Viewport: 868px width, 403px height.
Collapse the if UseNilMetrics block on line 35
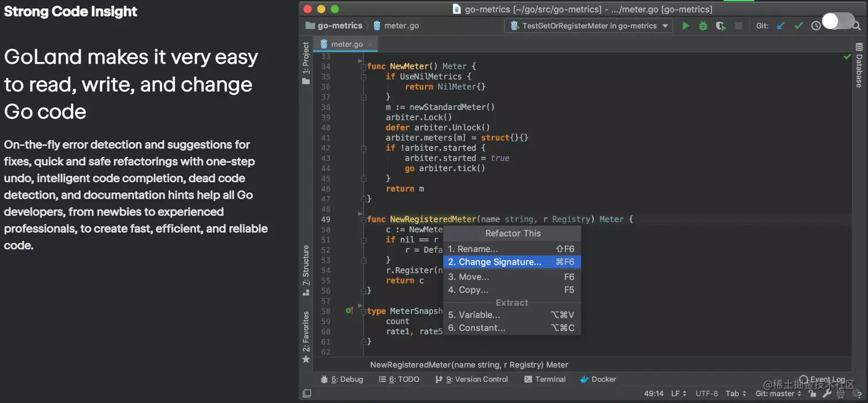[363, 77]
